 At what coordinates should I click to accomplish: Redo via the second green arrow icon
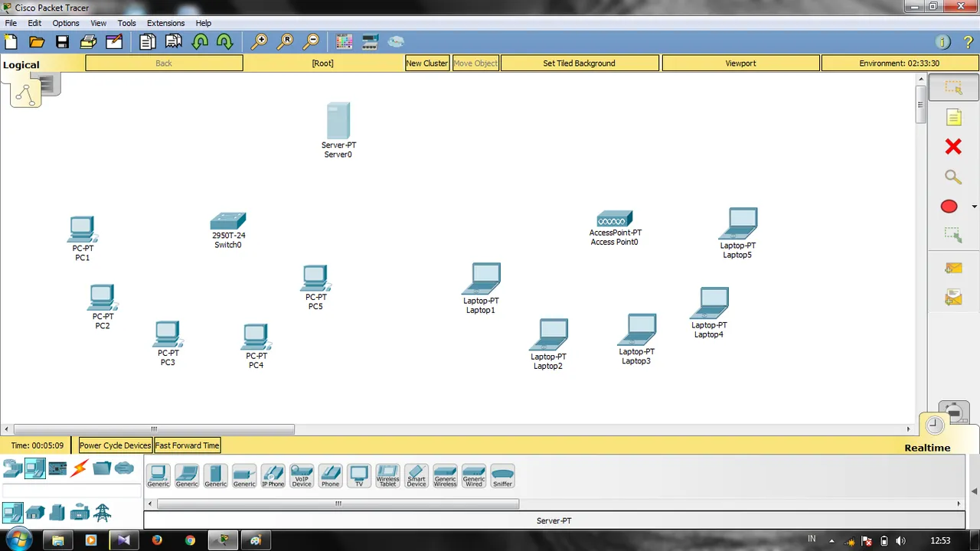click(224, 42)
